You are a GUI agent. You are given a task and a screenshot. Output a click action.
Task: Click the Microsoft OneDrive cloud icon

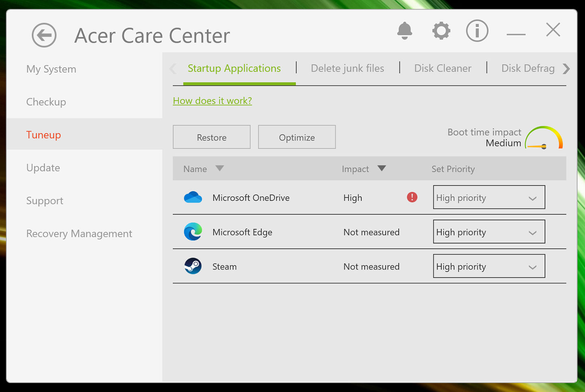[193, 197]
